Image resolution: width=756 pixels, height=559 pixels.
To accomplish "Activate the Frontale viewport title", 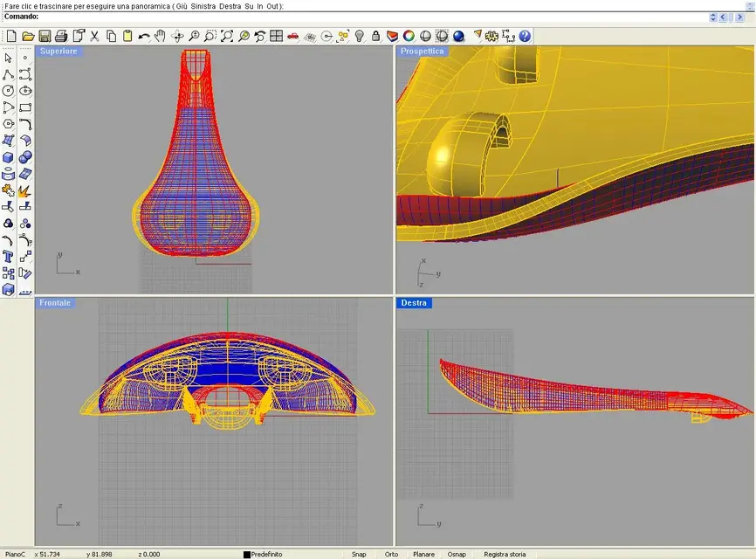I will 55,303.
